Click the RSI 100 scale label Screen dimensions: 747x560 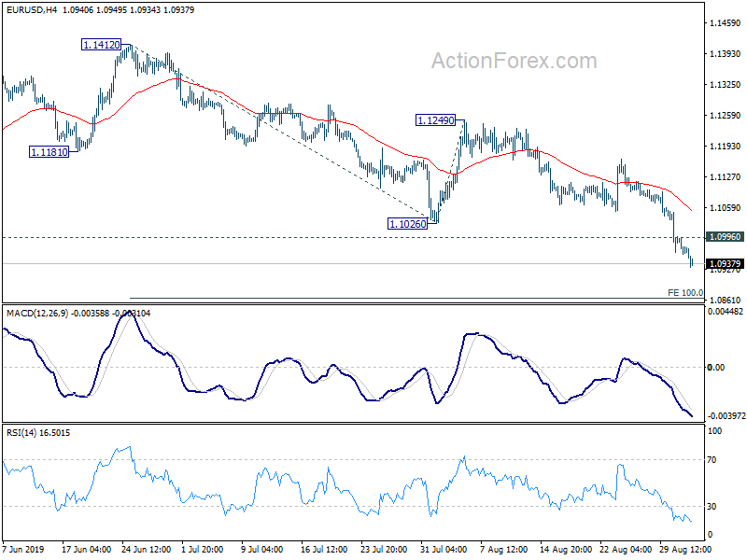coord(714,431)
